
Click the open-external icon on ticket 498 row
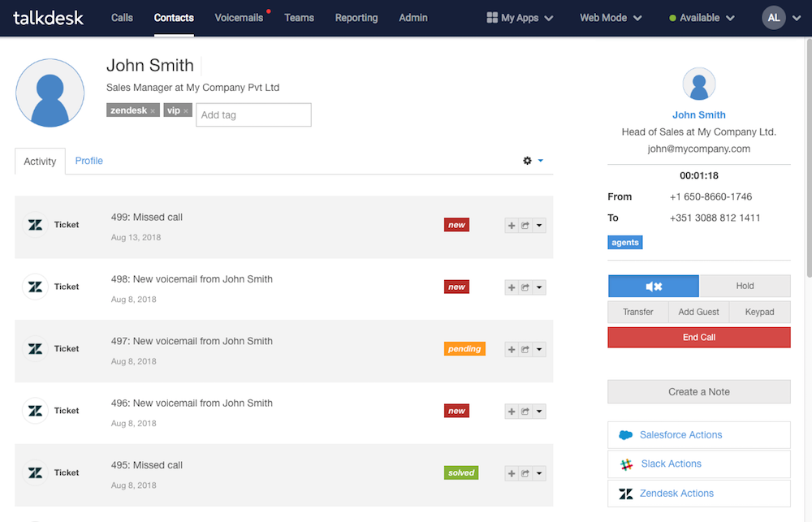[525, 287]
